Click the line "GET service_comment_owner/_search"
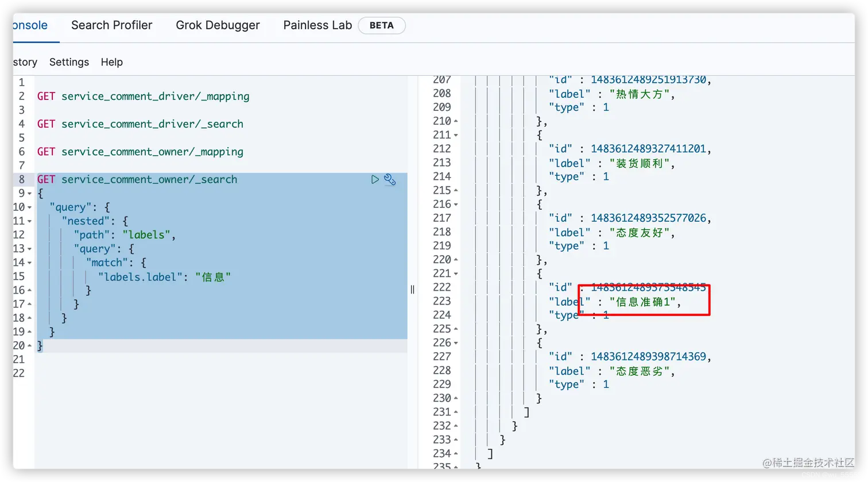The height and width of the screenshot is (482, 868). tap(137, 179)
